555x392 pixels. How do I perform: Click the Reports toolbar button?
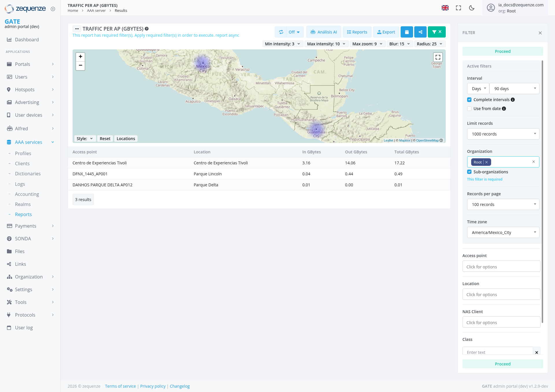tap(357, 32)
